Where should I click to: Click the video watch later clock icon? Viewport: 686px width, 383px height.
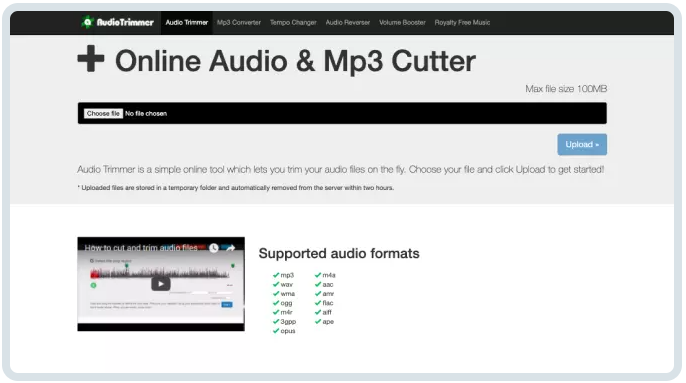pyautogui.click(x=214, y=248)
